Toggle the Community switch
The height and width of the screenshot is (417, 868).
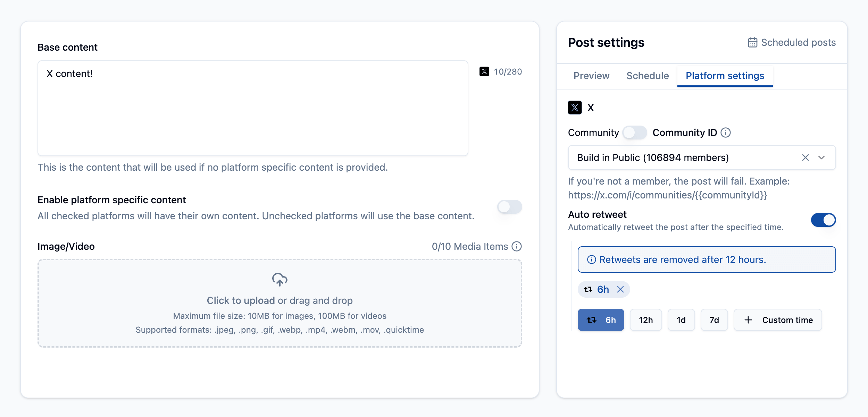point(635,133)
